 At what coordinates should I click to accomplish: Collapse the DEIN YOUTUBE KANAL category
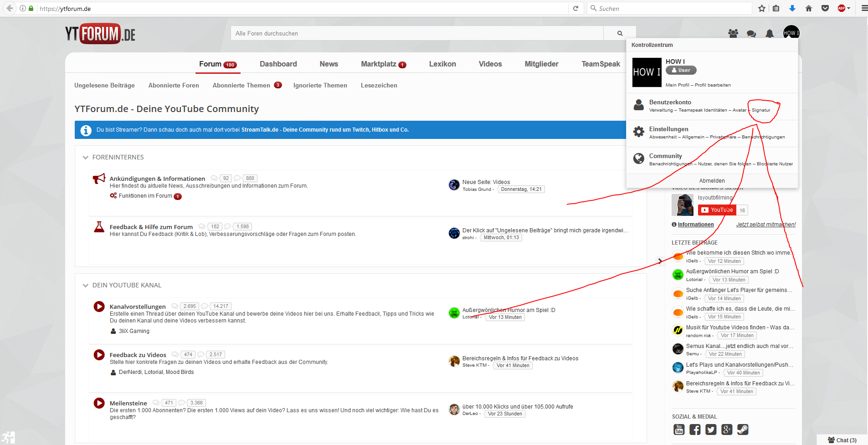(85, 286)
